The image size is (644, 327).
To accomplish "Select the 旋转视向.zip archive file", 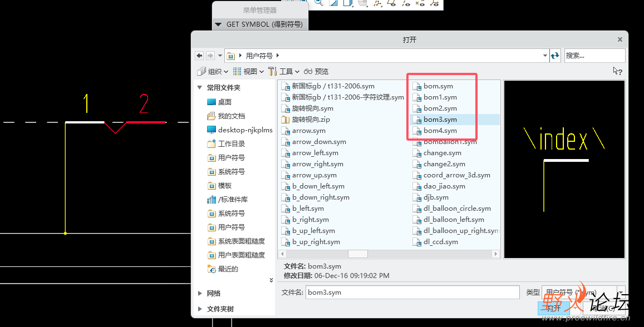I will click(306, 120).
